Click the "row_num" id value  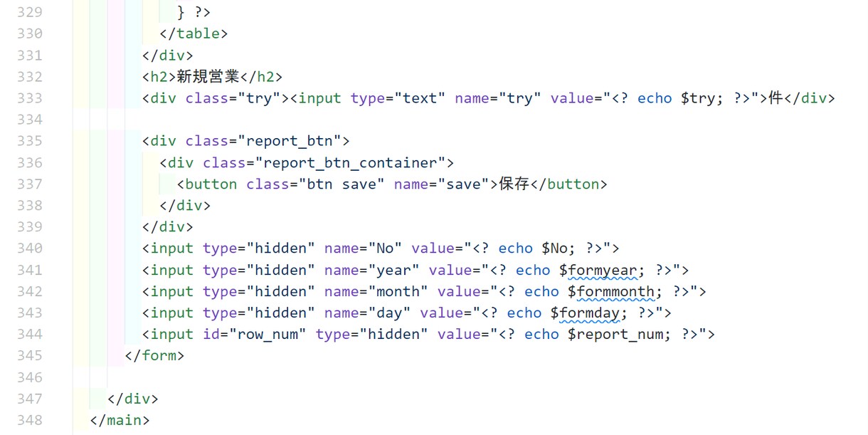[x=268, y=334]
